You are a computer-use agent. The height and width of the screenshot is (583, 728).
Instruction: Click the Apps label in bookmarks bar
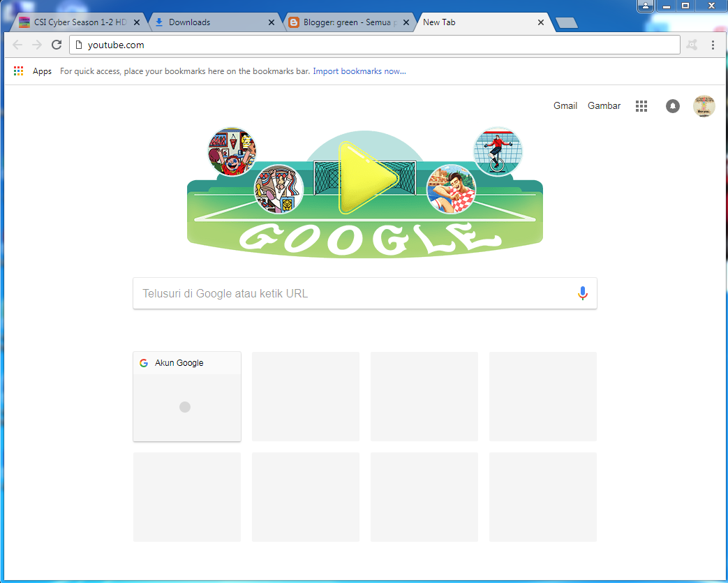click(42, 71)
